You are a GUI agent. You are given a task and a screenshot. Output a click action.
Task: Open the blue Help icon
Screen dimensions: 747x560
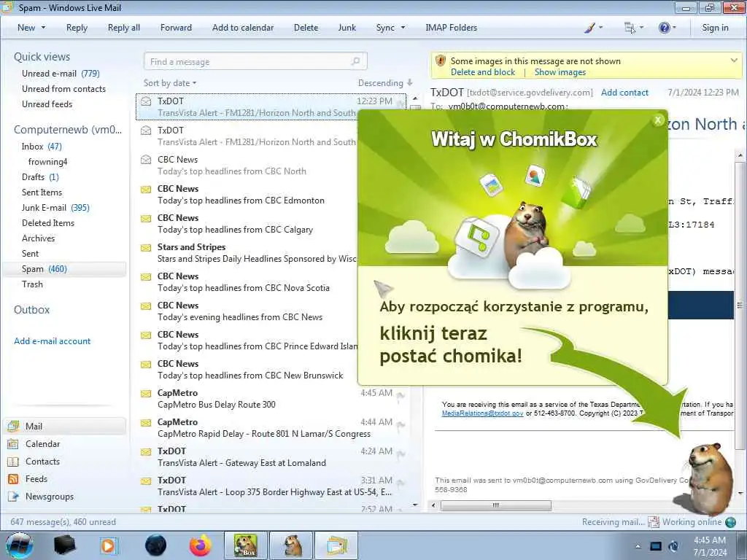coord(664,28)
